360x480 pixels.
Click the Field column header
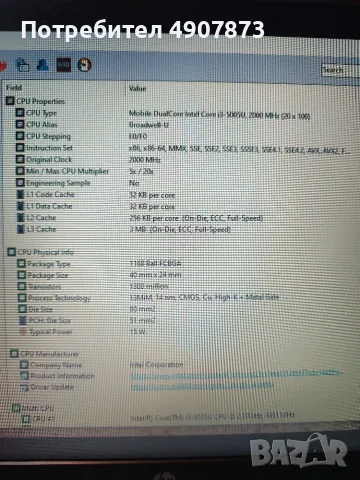point(14,88)
